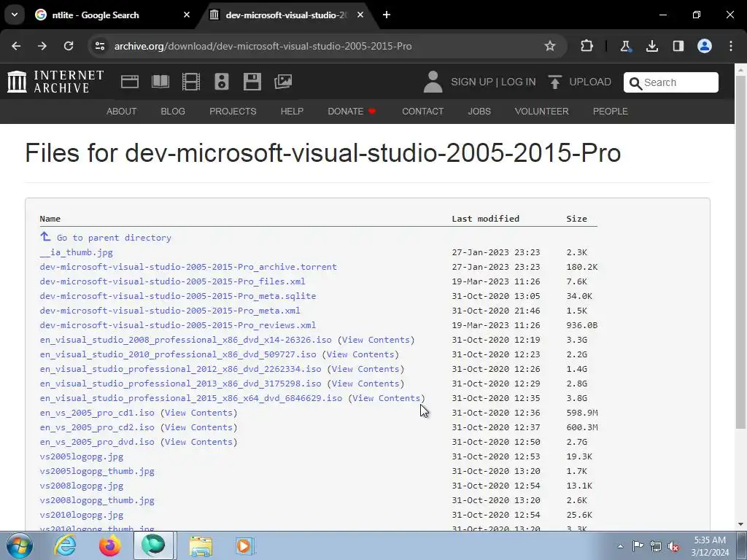Viewport: 747px width, 560px height.
Task: View Contents of the 2010 professional iso
Action: [x=360, y=354]
